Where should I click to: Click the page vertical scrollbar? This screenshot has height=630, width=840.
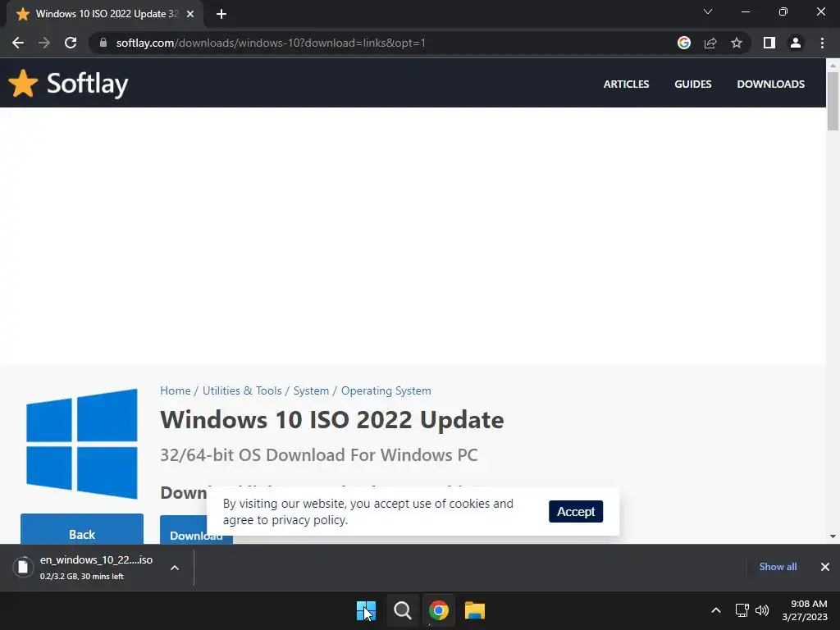coord(833,101)
